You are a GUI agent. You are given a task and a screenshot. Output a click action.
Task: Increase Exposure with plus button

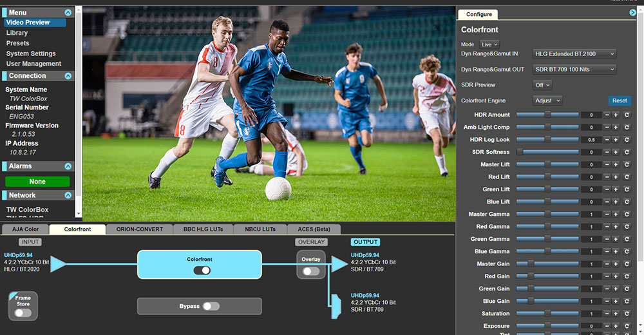coord(615,326)
